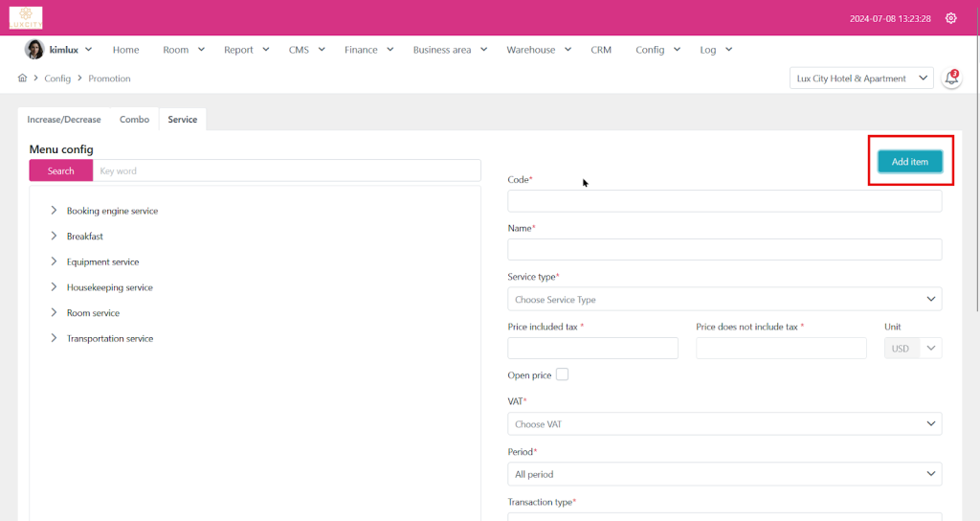Click the Luxcity logo
Screen dimensions: 980x521
[26, 17]
